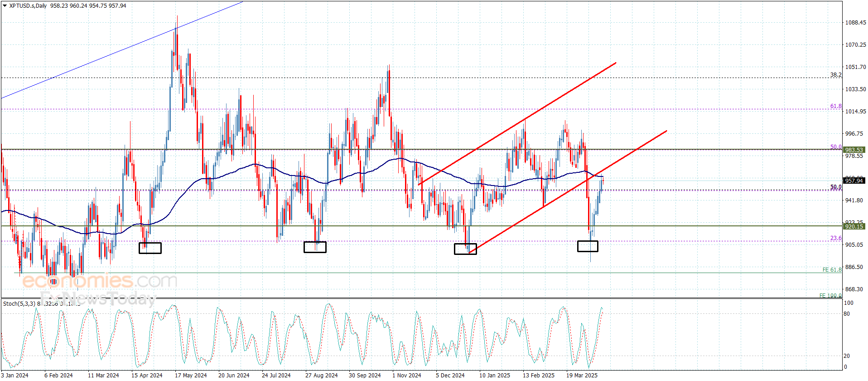
Task: Click the 30 Sep 2024 date label
Action: (365, 375)
